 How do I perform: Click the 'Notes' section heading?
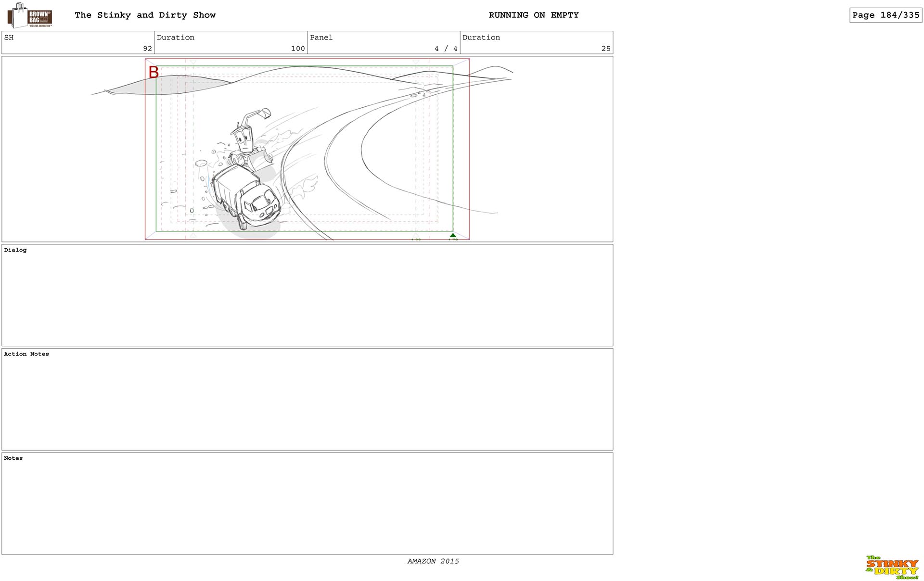(x=13, y=458)
